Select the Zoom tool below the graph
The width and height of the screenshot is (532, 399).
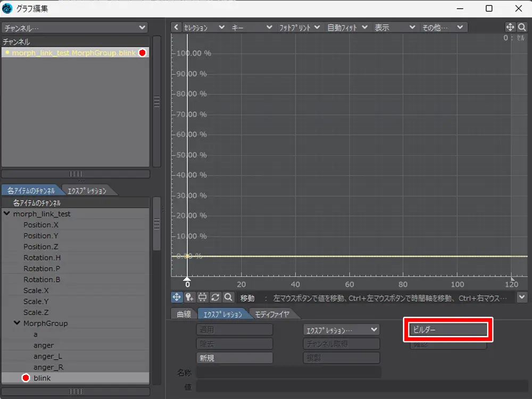click(x=228, y=297)
